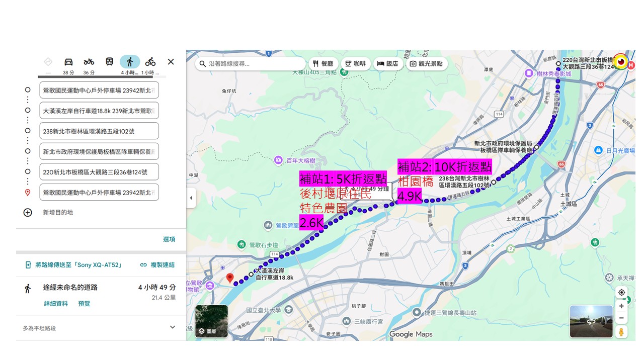
Task: Filter by 觀光景點 attractions chip
Action: coord(426,64)
